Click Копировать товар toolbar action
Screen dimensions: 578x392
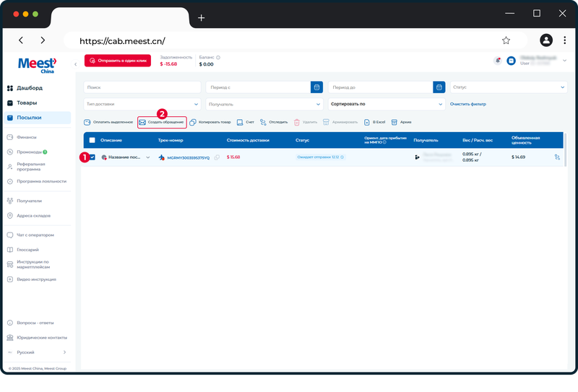click(210, 122)
